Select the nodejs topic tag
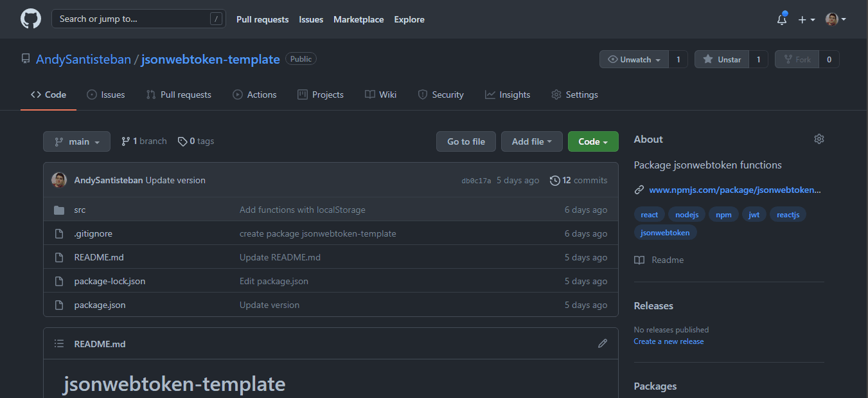This screenshot has height=398, width=868. 687,215
